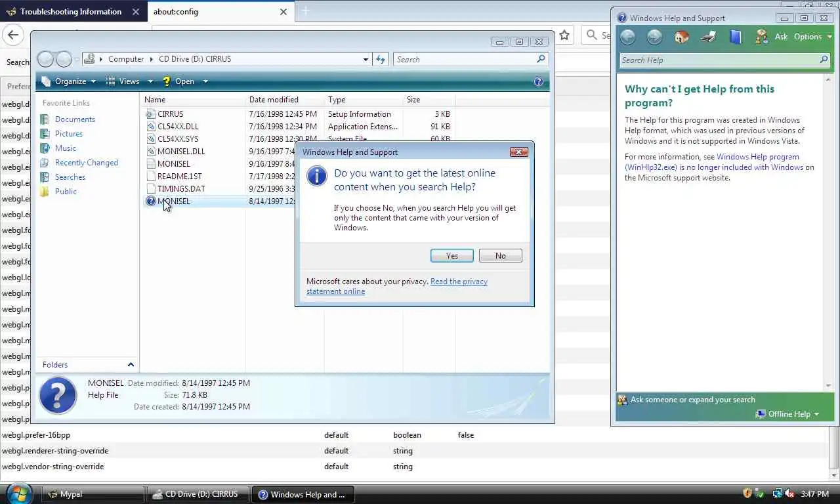Select README.1ST file icon
This screenshot has width=840, height=504.
click(x=150, y=177)
